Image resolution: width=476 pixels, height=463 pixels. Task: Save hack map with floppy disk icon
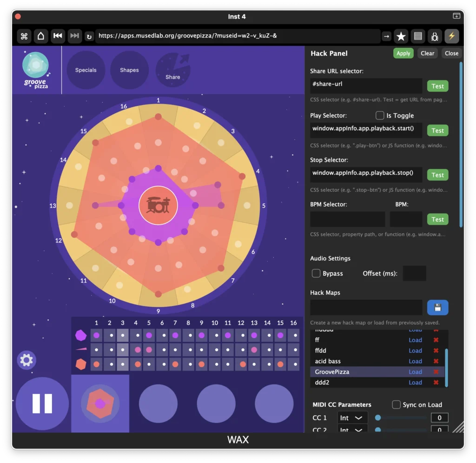[437, 307]
